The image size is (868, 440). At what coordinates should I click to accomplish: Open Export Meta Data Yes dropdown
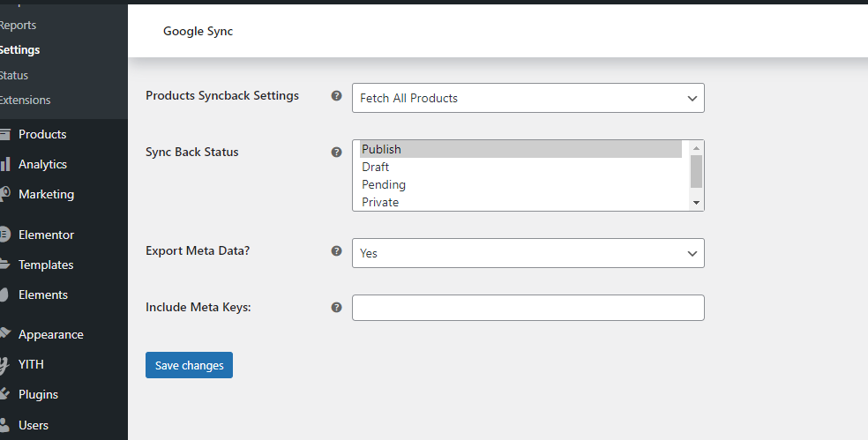click(x=528, y=253)
